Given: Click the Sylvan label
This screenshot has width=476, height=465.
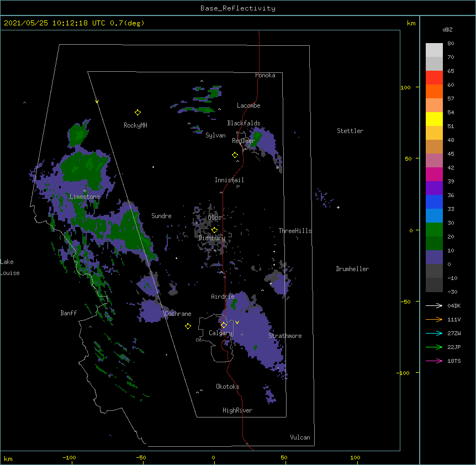Looking at the screenshot, I should tap(215, 135).
